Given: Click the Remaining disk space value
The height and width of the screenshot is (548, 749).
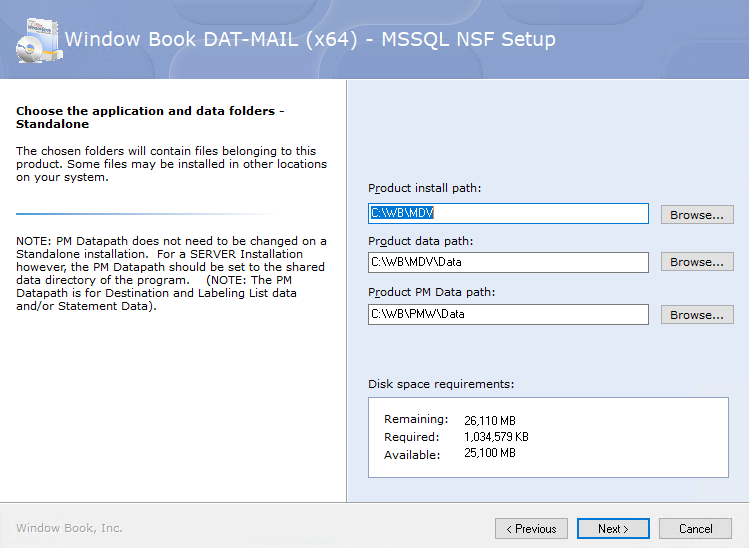Looking at the screenshot, I should click(490, 420).
